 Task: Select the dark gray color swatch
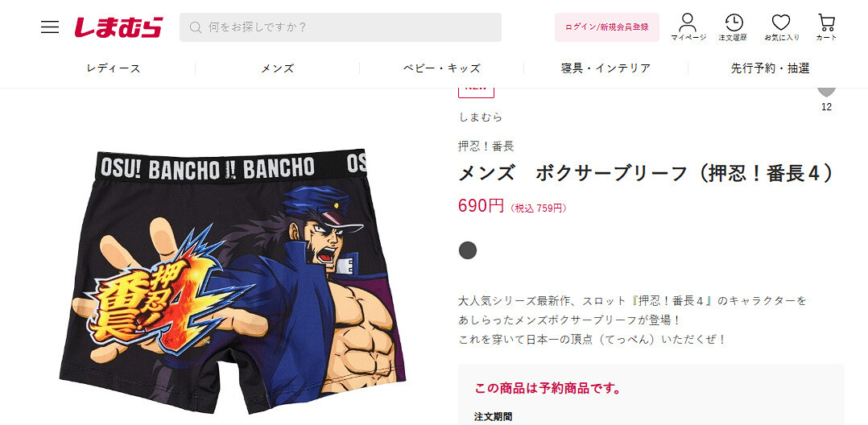click(x=468, y=250)
